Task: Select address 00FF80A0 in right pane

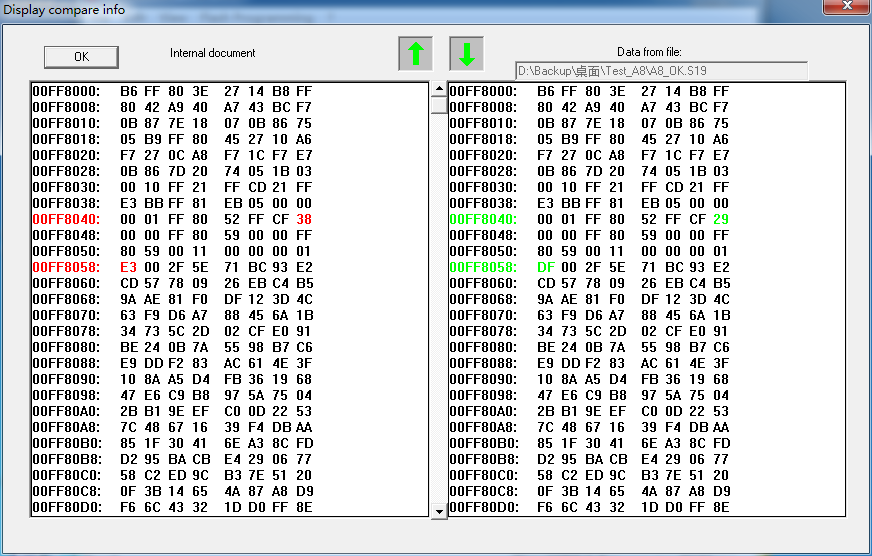Action: [x=483, y=411]
